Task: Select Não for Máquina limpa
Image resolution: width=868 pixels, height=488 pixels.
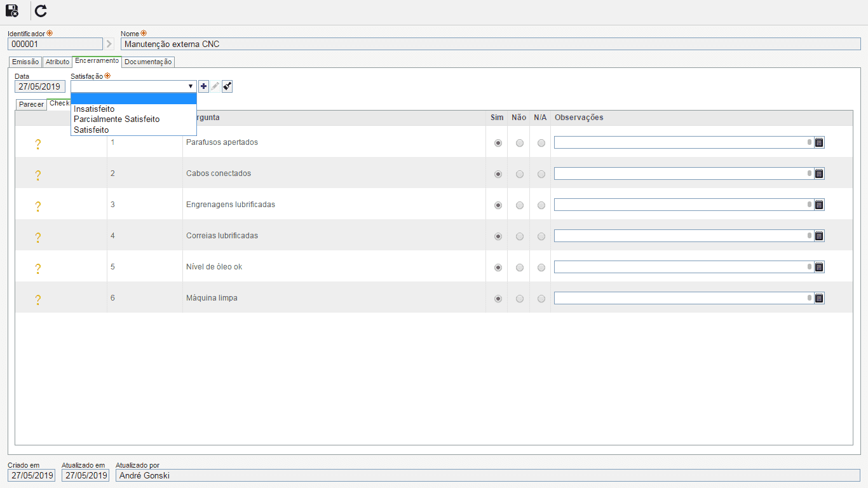Action: [520, 299]
